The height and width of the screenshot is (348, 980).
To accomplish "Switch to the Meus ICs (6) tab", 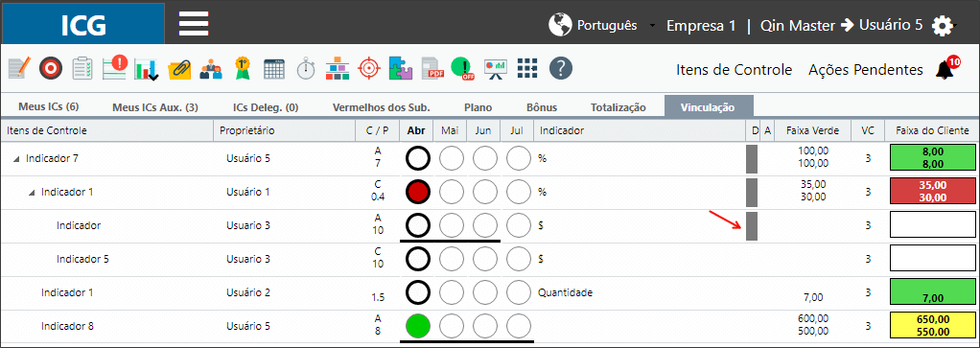I will (x=49, y=106).
